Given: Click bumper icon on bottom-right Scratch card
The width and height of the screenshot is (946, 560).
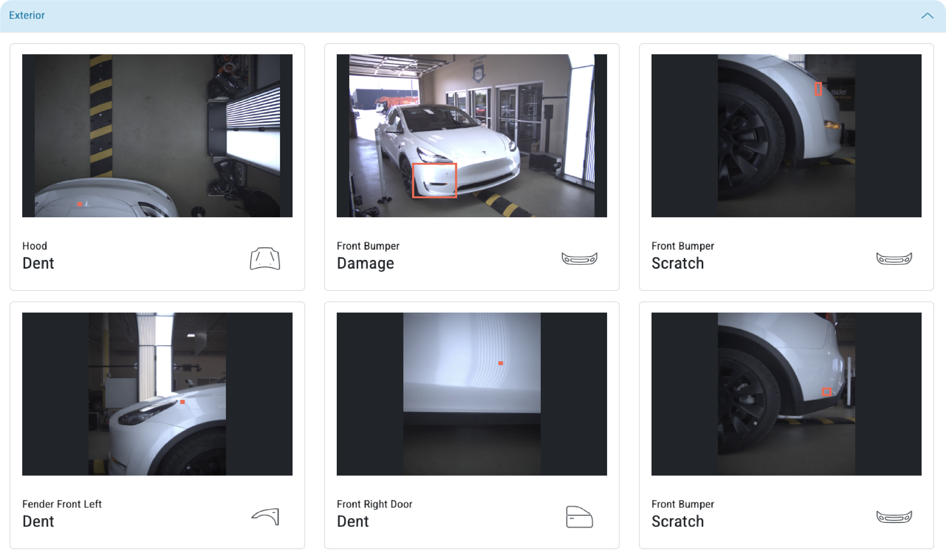Looking at the screenshot, I should pyautogui.click(x=894, y=517).
